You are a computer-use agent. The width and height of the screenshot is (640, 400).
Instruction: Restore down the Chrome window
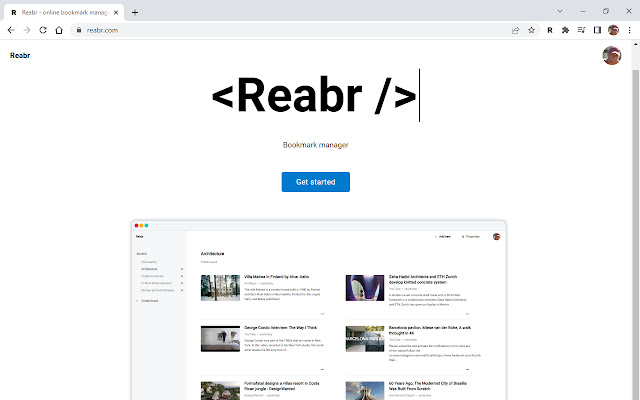(x=606, y=11)
